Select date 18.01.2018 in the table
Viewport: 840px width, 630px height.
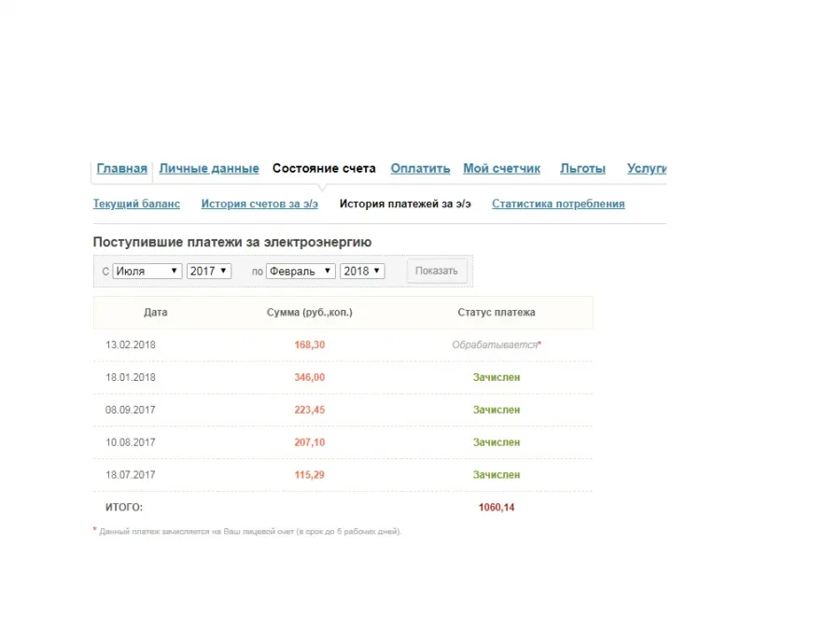click(130, 378)
